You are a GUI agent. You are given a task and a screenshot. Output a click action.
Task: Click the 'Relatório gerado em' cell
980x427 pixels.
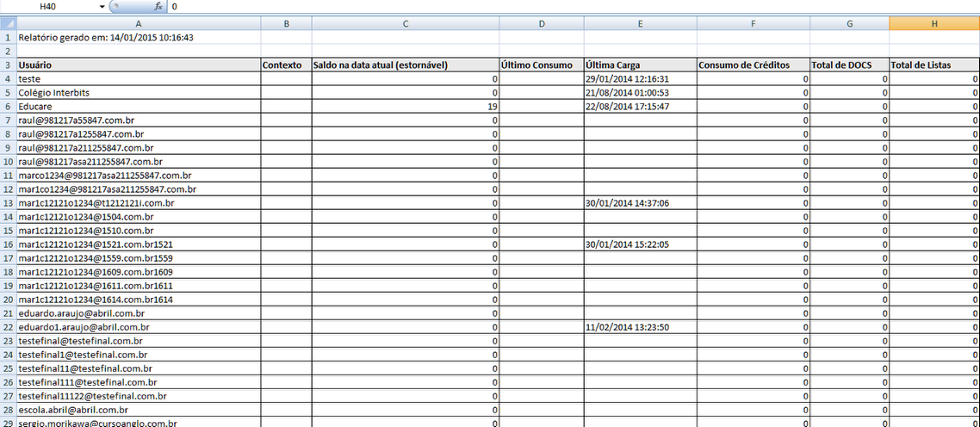tap(138, 38)
